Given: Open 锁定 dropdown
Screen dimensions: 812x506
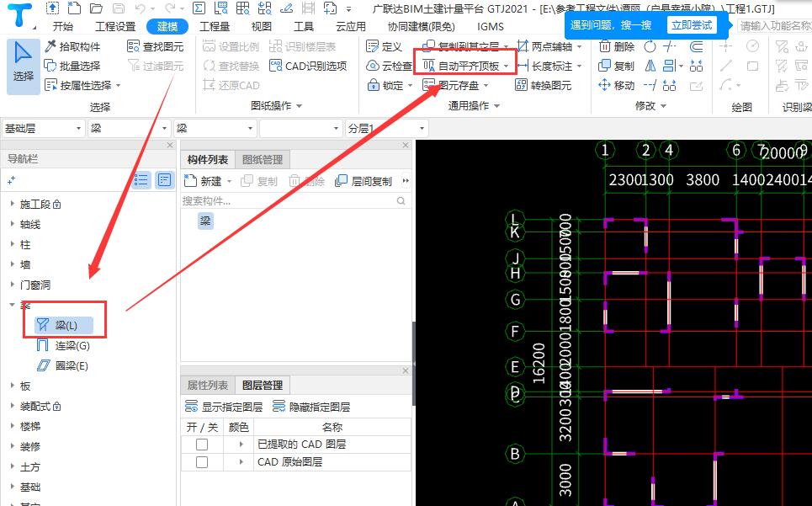Looking at the screenshot, I should click(x=410, y=85).
